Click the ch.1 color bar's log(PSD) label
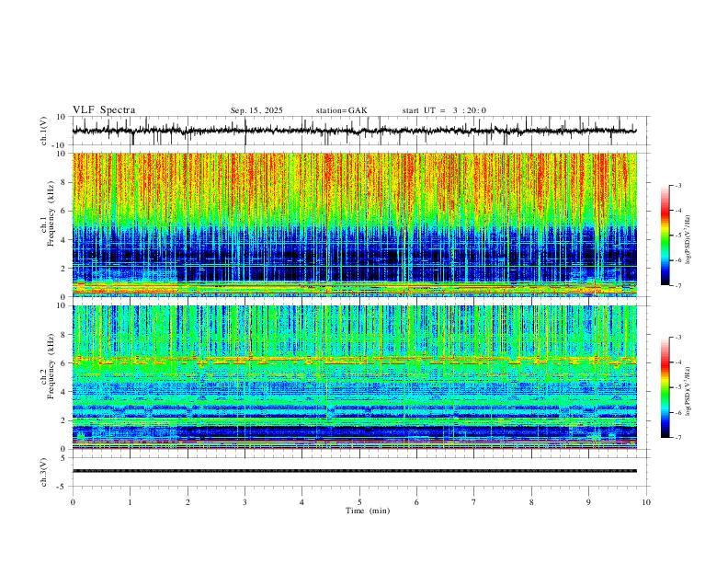Viewport: 728px width, 563px height. (688, 238)
